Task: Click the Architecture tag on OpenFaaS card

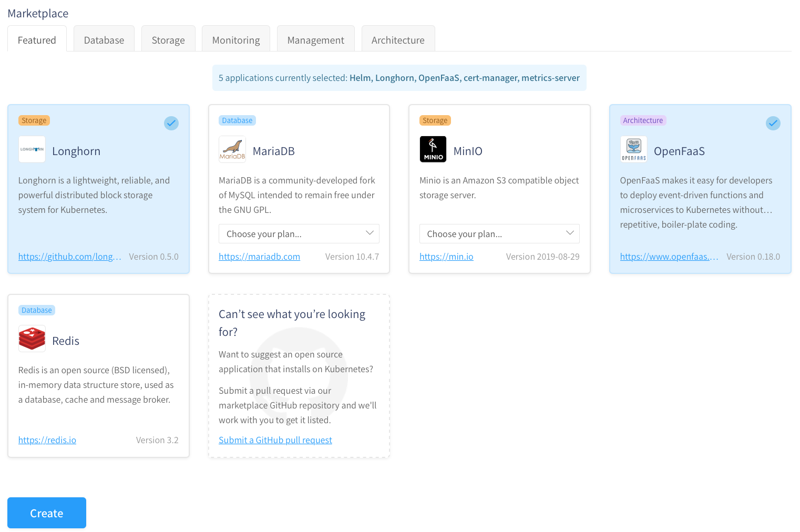Action: coord(642,120)
